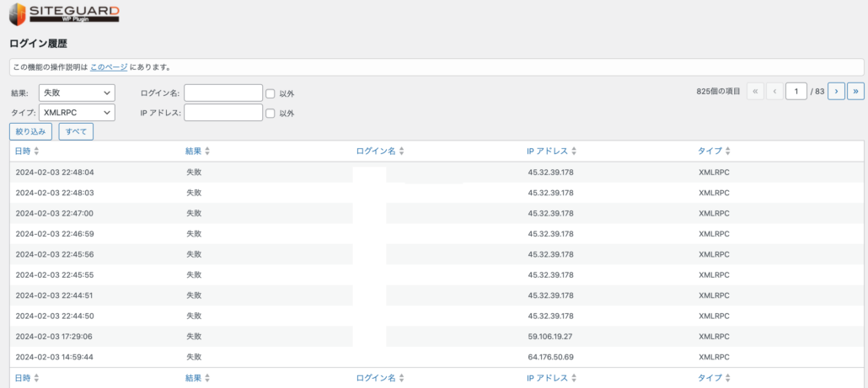Focus the IP アドレス filter input
Image resolution: width=868 pixels, height=388 pixels.
click(x=223, y=112)
